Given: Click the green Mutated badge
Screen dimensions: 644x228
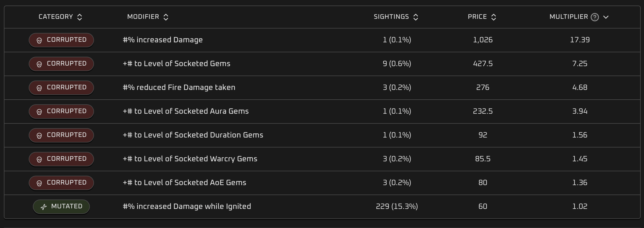Looking at the screenshot, I should [61, 206].
